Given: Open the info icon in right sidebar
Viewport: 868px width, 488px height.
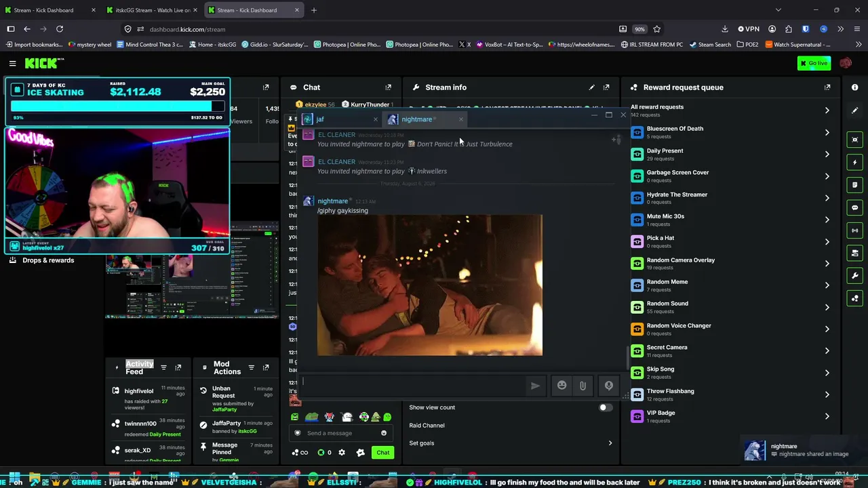Looking at the screenshot, I should [x=854, y=87].
